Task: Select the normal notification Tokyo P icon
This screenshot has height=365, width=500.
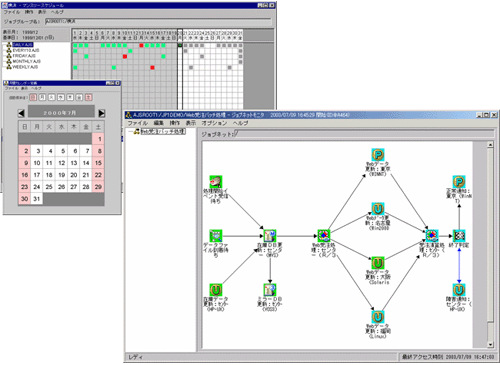Action: click(x=459, y=182)
